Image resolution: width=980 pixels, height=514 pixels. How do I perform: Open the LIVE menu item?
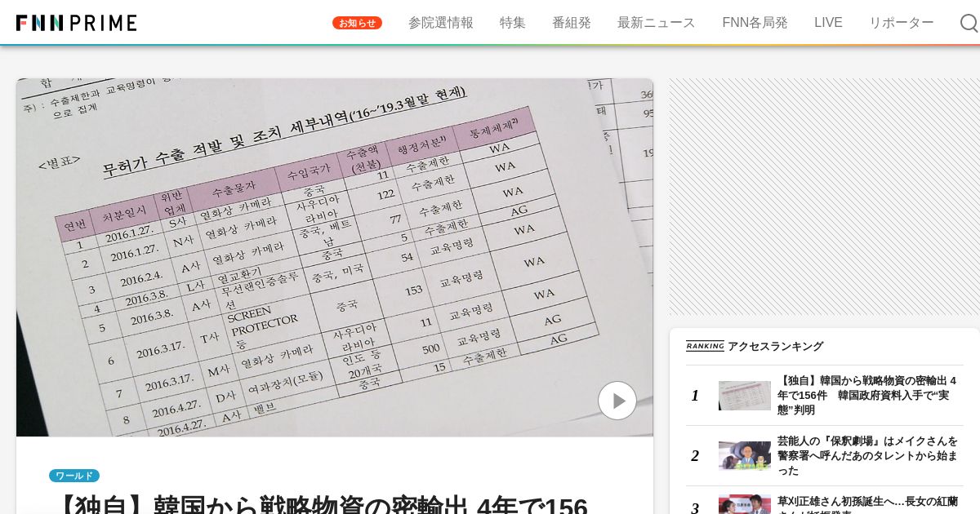coord(828,23)
